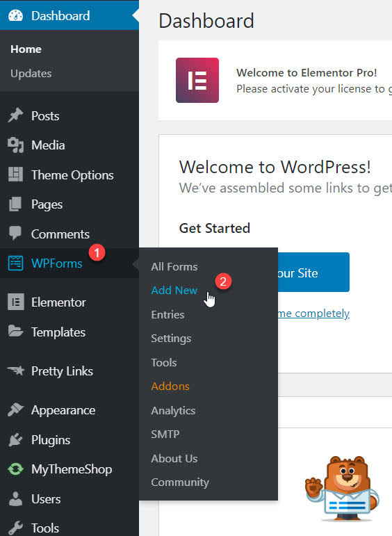Click the Elementor Pro logo tile
This screenshot has height=536, width=392.
(197, 81)
